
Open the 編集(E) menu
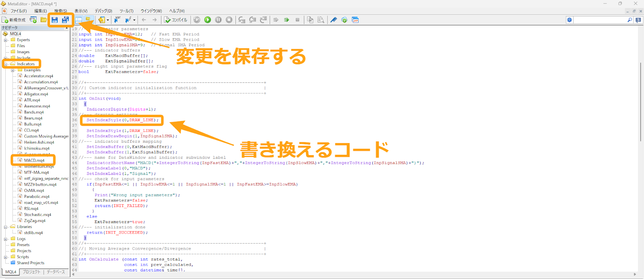[40, 11]
